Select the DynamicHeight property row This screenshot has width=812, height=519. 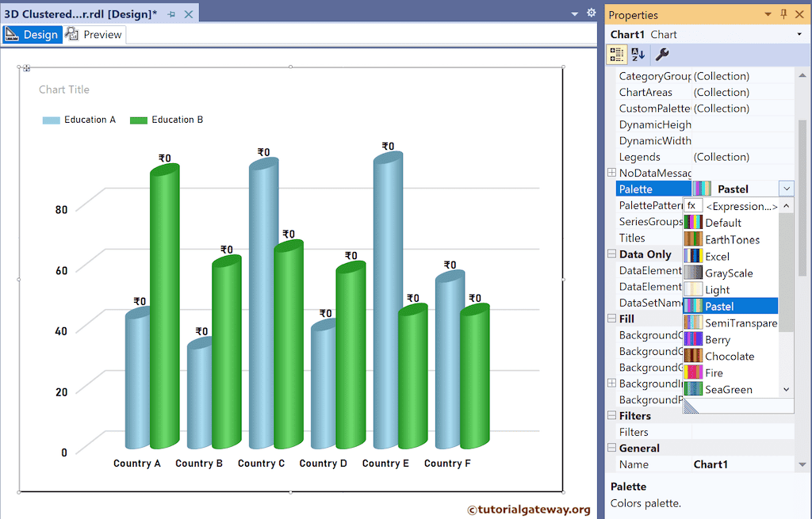pos(705,124)
